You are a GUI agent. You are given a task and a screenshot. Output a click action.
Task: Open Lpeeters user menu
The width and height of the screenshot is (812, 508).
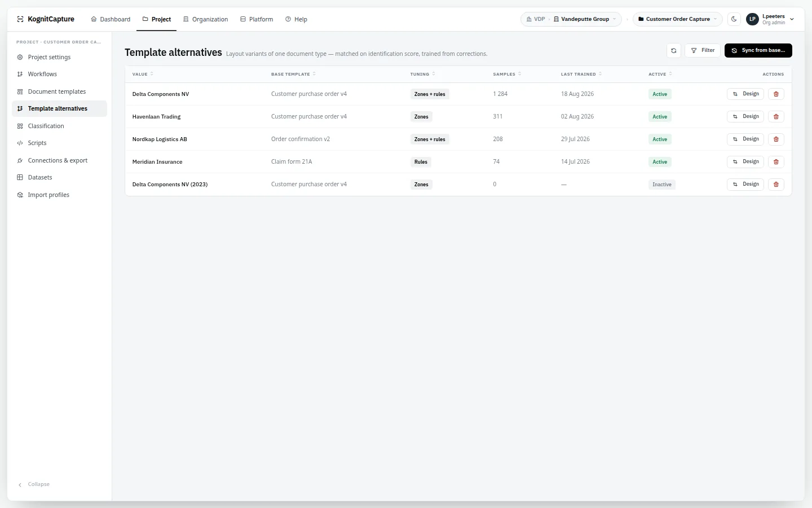(x=770, y=19)
